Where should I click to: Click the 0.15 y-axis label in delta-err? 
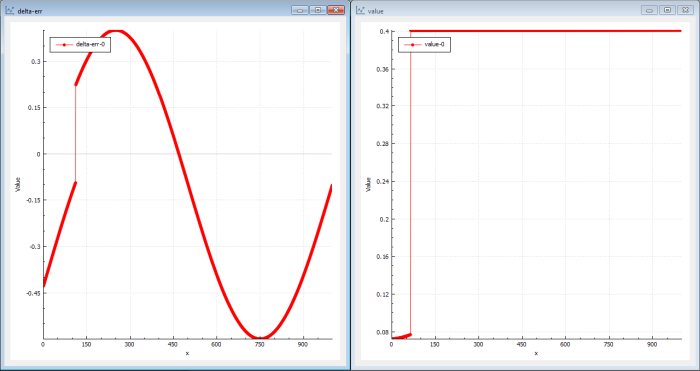click(34, 108)
